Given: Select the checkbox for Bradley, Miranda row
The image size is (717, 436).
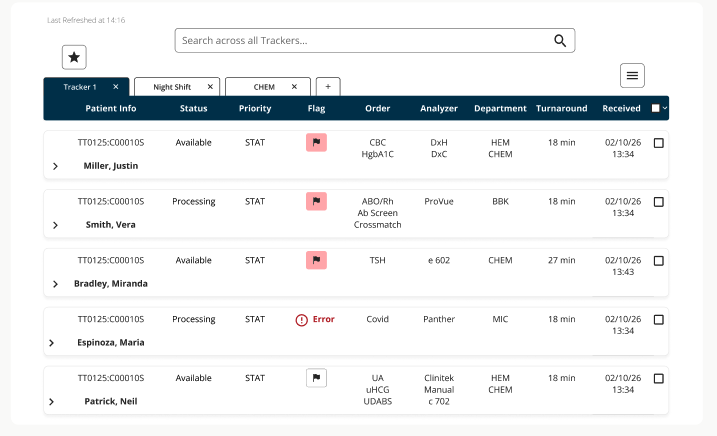Looking at the screenshot, I should coord(658,261).
